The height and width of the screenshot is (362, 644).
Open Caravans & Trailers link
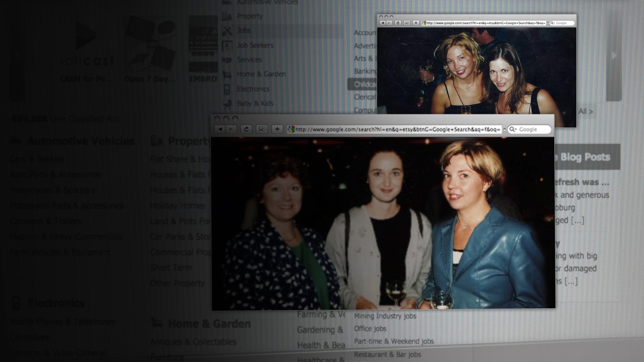point(46,221)
